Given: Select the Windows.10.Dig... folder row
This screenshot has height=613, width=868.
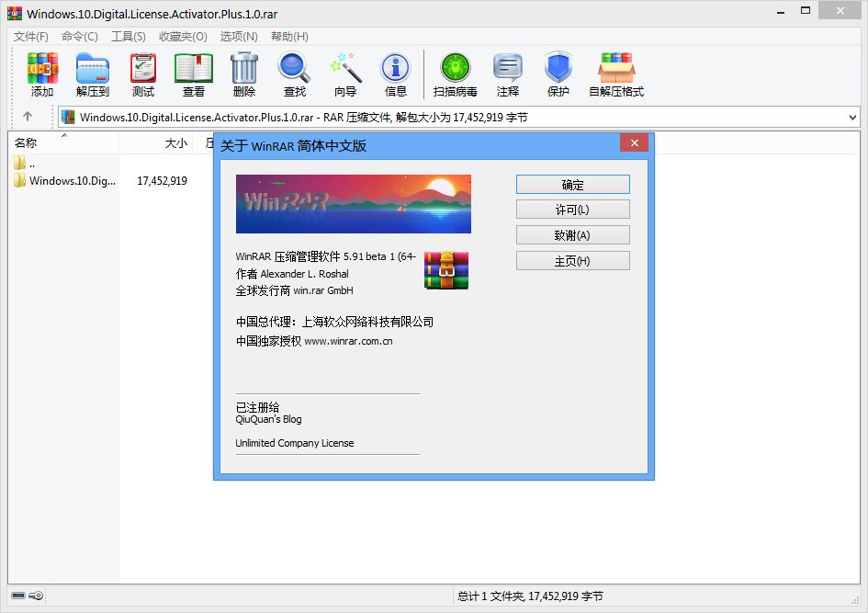Looking at the screenshot, I should click(65, 180).
